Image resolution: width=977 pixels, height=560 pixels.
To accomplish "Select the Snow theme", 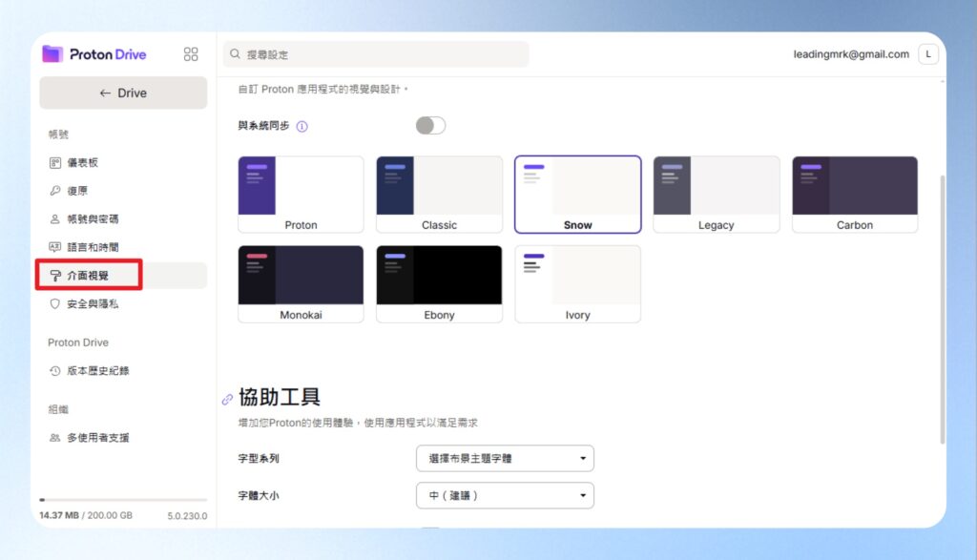I will point(577,195).
